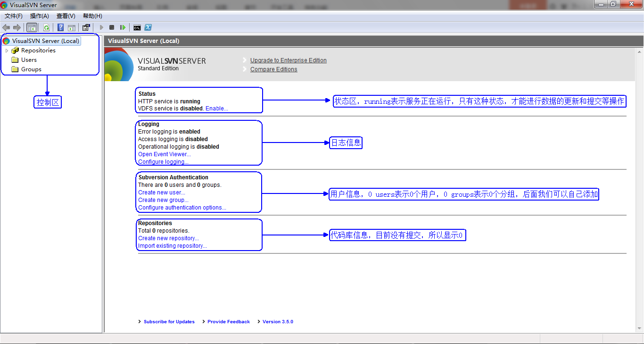Click the Version 3.5.0 link
This screenshot has height=344, width=644.
click(278, 322)
